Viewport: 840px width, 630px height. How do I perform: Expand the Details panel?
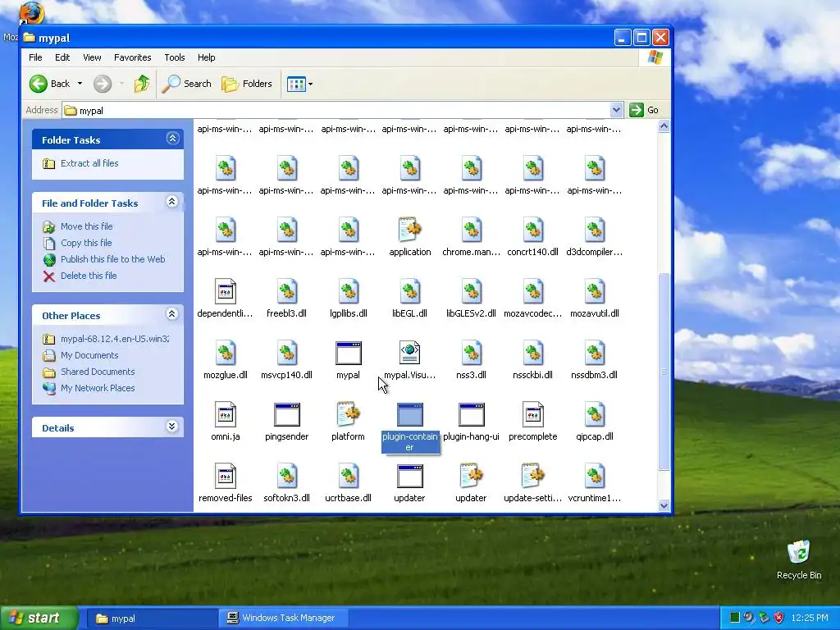tap(172, 427)
